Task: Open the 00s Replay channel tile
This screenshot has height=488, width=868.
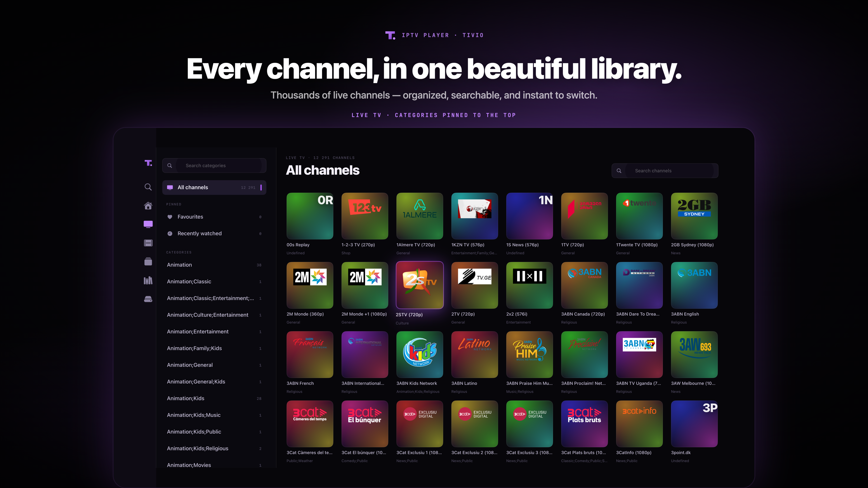Action: (310, 216)
